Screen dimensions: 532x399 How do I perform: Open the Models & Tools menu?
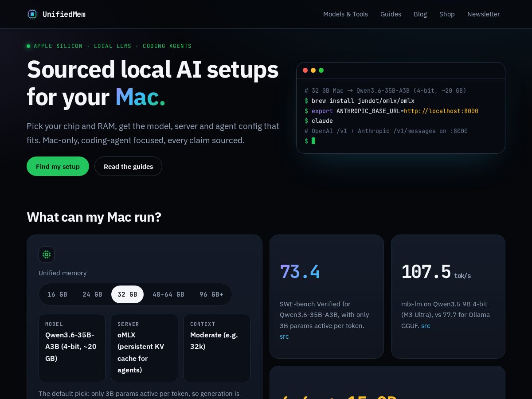345,14
